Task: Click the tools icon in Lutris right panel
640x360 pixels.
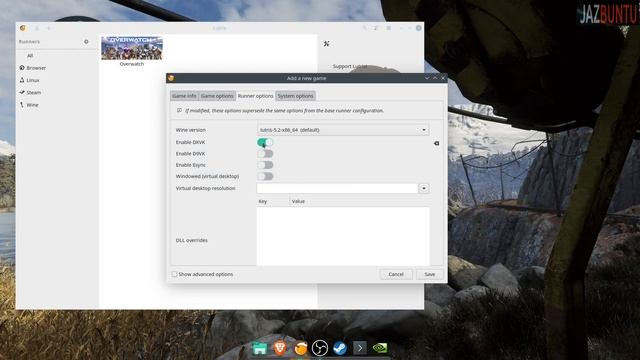Action: 327,44
